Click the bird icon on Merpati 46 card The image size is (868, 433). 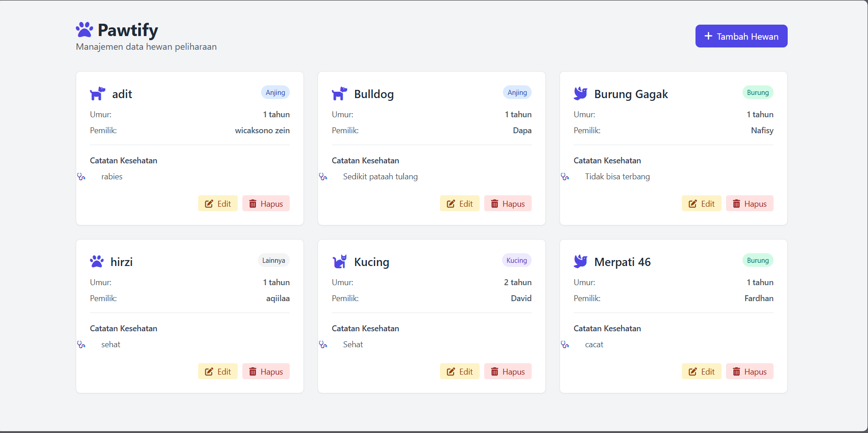[580, 261]
